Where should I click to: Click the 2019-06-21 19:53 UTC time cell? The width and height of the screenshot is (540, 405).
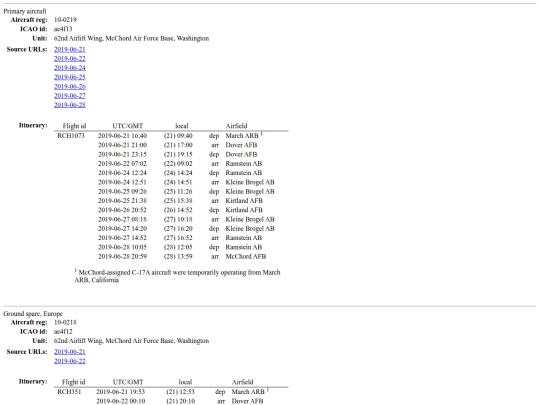[x=121, y=392]
